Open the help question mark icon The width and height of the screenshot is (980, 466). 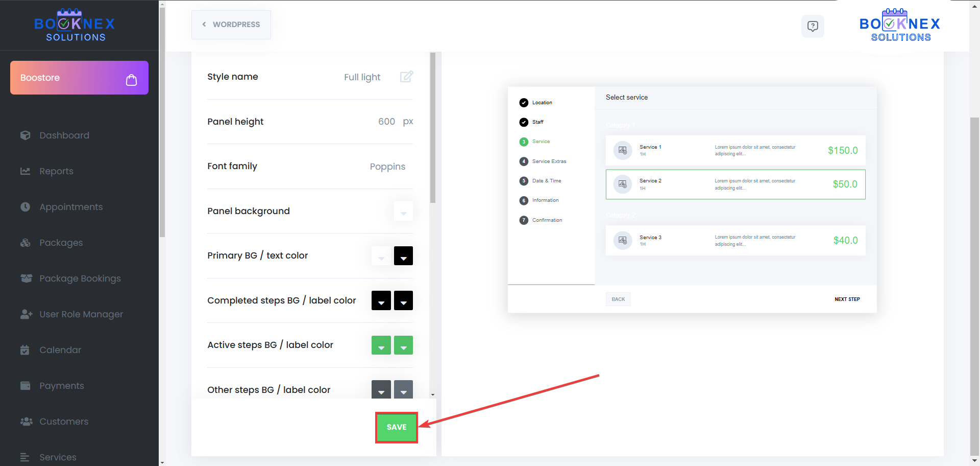813,26
